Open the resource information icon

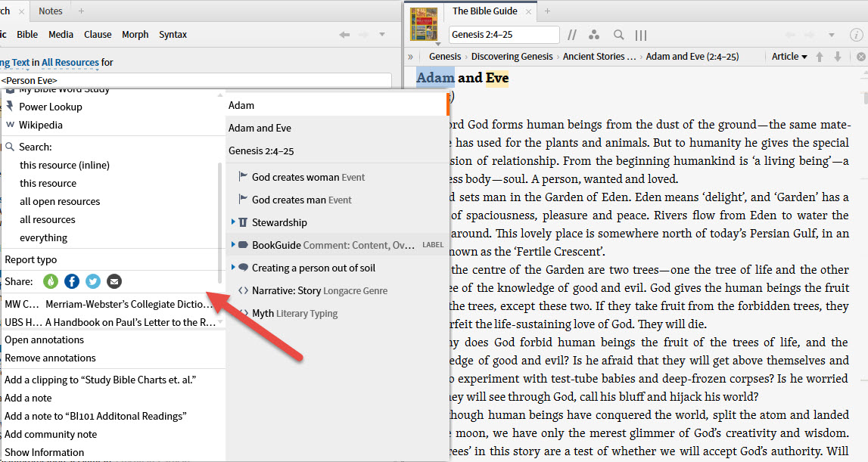click(x=856, y=35)
